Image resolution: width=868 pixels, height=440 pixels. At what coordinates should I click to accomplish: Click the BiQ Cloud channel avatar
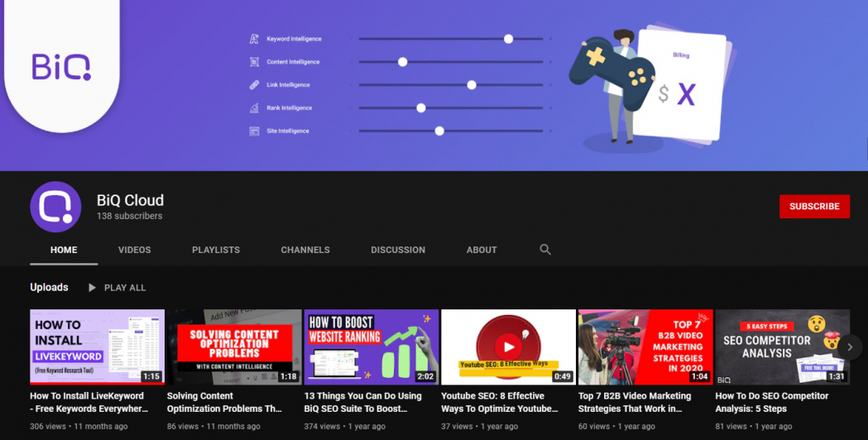click(55, 207)
